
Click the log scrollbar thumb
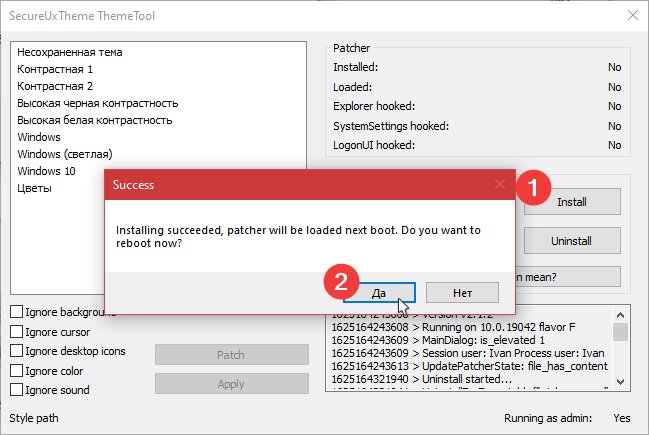(620, 332)
